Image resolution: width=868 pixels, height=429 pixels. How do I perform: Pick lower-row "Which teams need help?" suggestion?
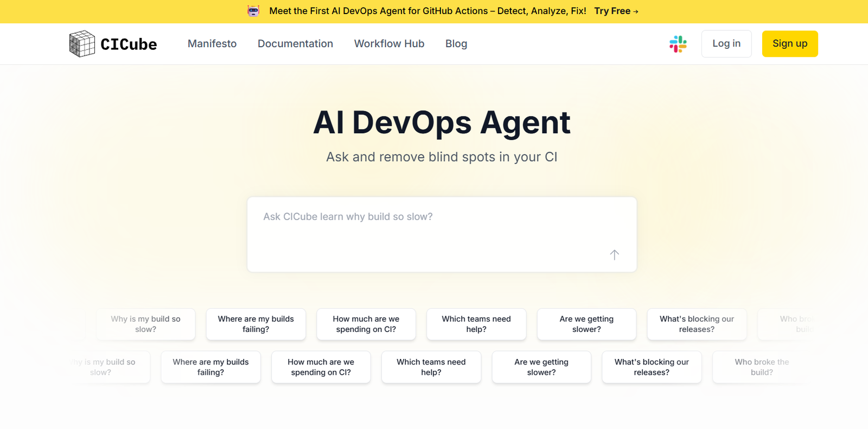tap(431, 367)
